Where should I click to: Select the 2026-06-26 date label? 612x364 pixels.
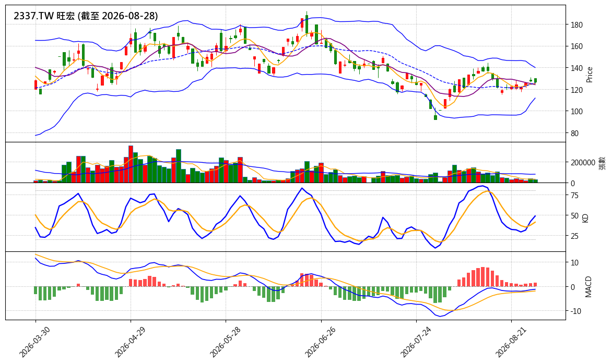tap(321, 342)
